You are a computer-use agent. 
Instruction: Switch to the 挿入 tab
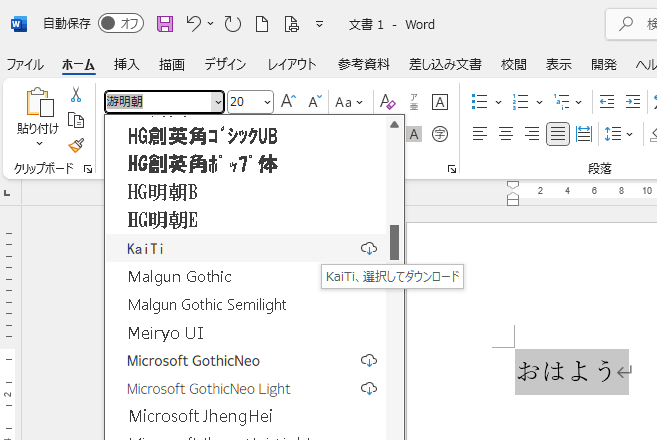[x=127, y=65]
